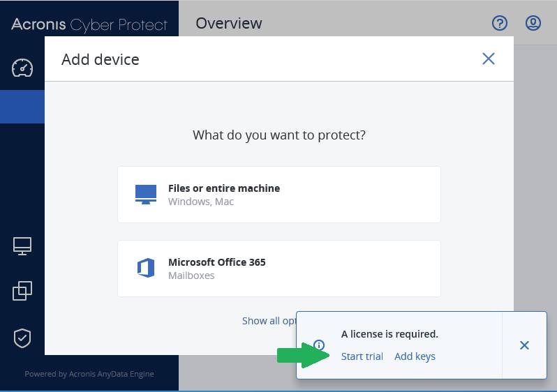The width and height of the screenshot is (557, 392).
Task: Select the highlighted blue sidebar item
Action: (22, 107)
